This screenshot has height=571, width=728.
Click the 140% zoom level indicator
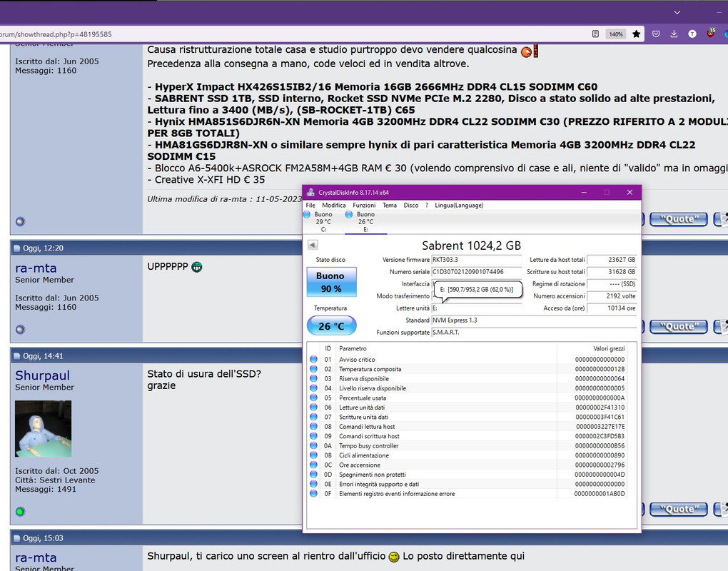click(616, 34)
